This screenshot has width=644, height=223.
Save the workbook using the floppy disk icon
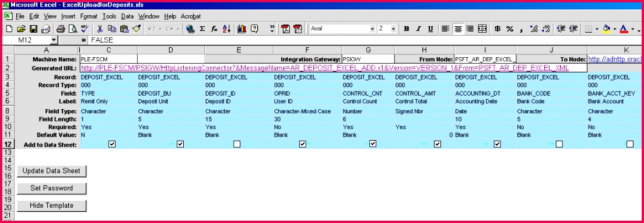(x=34, y=29)
